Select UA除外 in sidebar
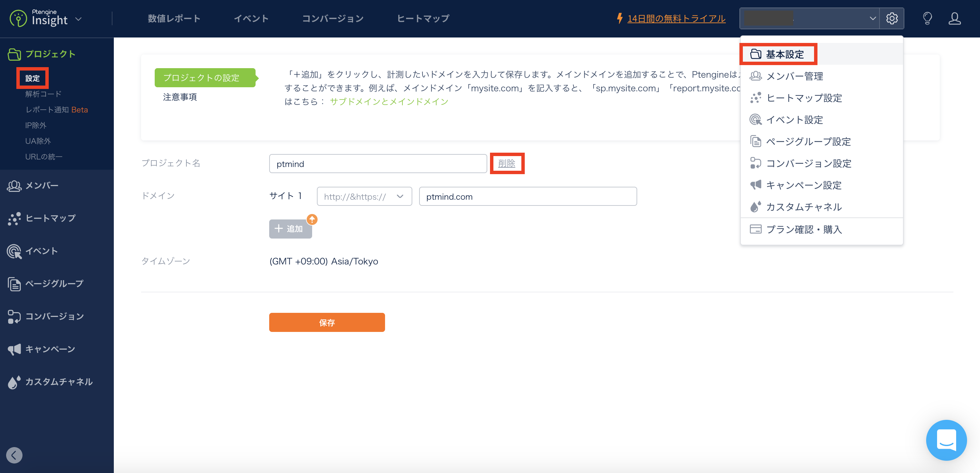This screenshot has width=980, height=473. click(x=38, y=141)
